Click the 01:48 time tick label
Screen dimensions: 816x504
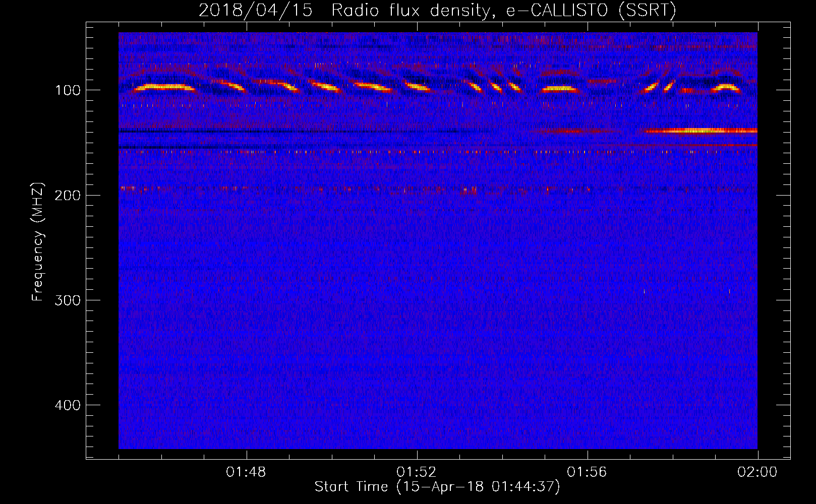(x=246, y=472)
